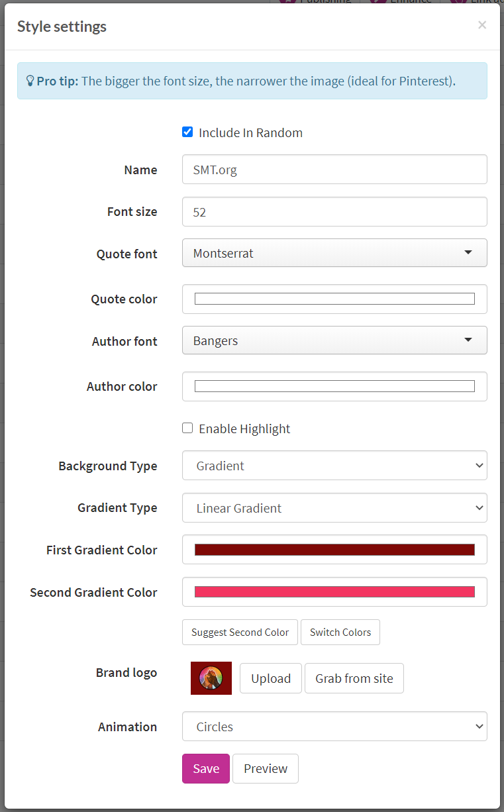This screenshot has width=504, height=812.
Task: Click the Switch Colors button
Action: pos(340,632)
